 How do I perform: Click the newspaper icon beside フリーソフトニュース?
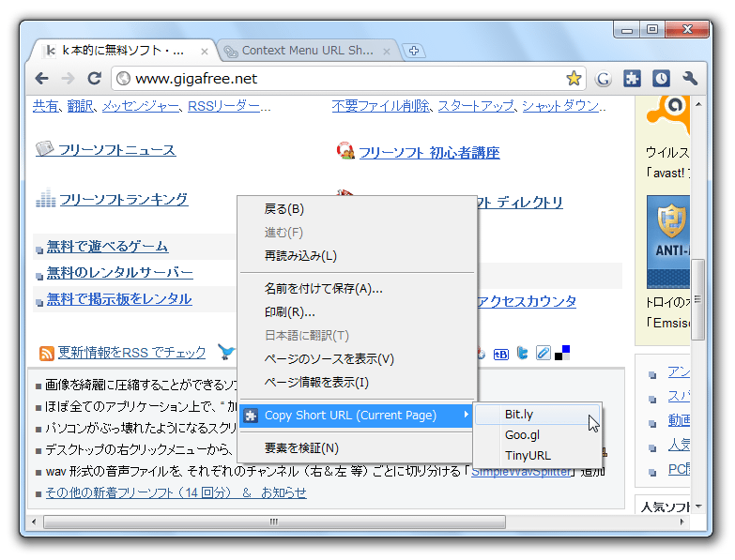click(x=44, y=148)
